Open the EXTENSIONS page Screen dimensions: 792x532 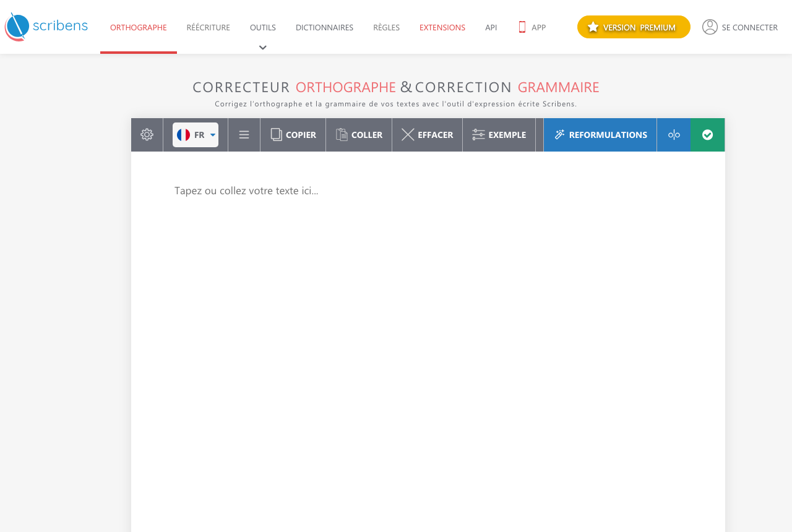[x=442, y=27]
